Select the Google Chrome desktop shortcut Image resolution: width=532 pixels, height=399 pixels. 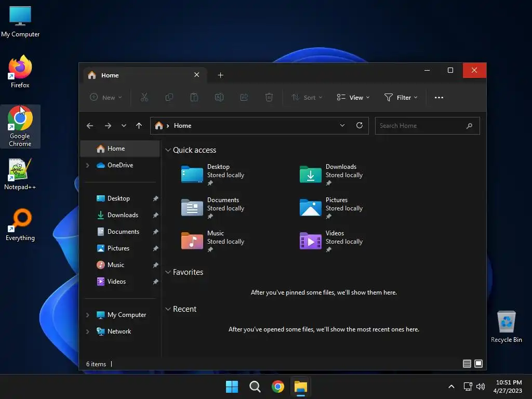(x=20, y=126)
